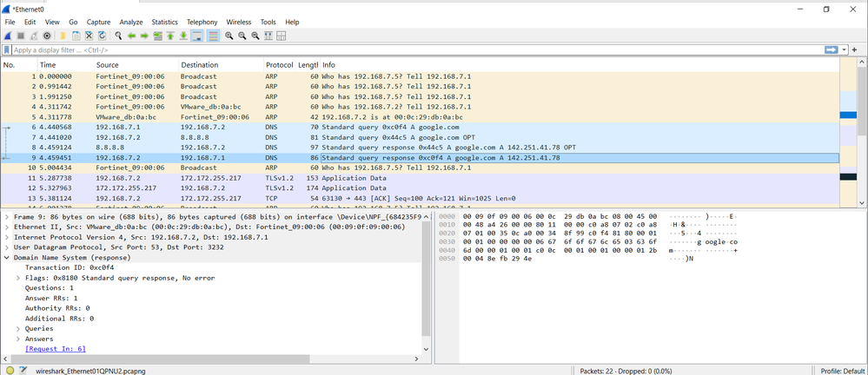Open Find a packet with the magnifier
Viewport: 868px width, 375px height.
coord(118,36)
